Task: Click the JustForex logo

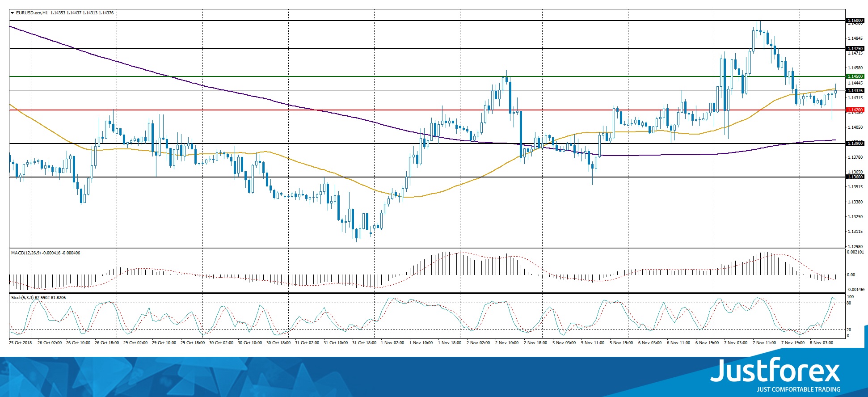Action: [x=775, y=371]
